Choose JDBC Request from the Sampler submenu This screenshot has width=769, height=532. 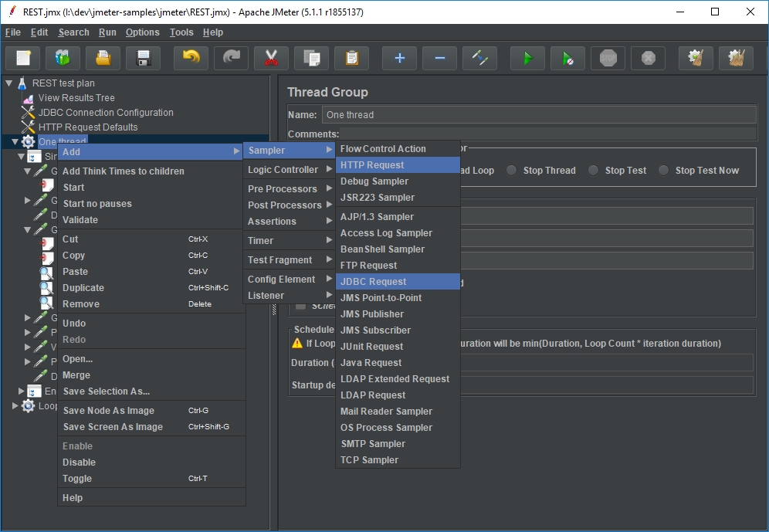click(x=373, y=282)
